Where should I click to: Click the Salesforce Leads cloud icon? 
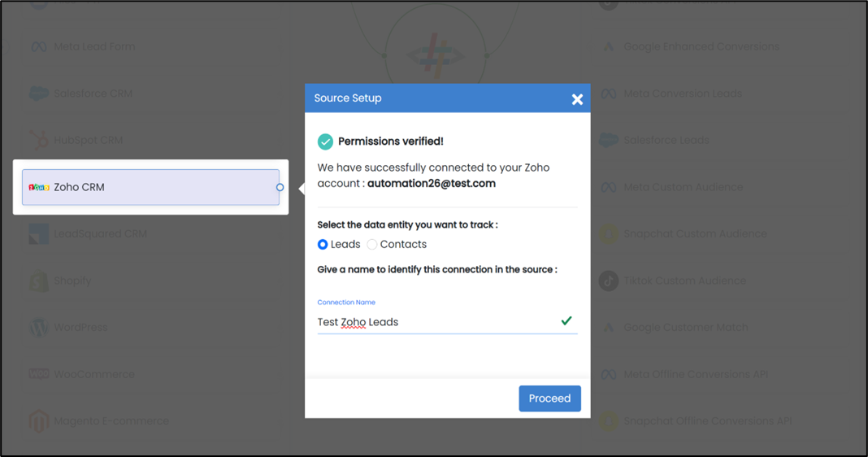pyautogui.click(x=609, y=140)
